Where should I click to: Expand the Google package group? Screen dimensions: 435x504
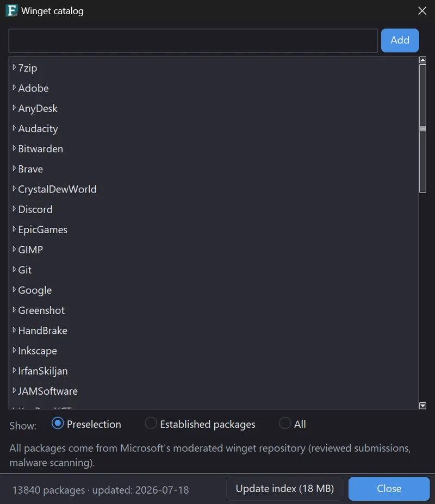[14, 290]
